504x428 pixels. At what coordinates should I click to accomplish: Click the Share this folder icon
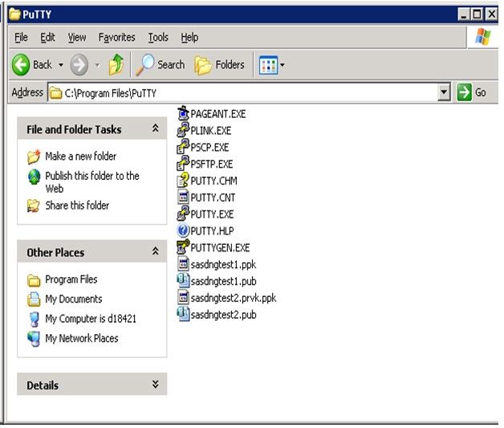34,206
